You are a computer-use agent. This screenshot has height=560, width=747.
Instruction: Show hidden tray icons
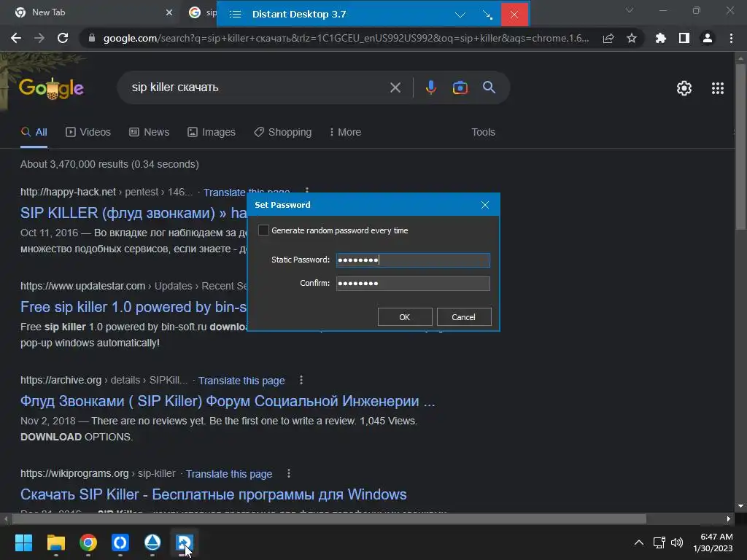tap(639, 542)
